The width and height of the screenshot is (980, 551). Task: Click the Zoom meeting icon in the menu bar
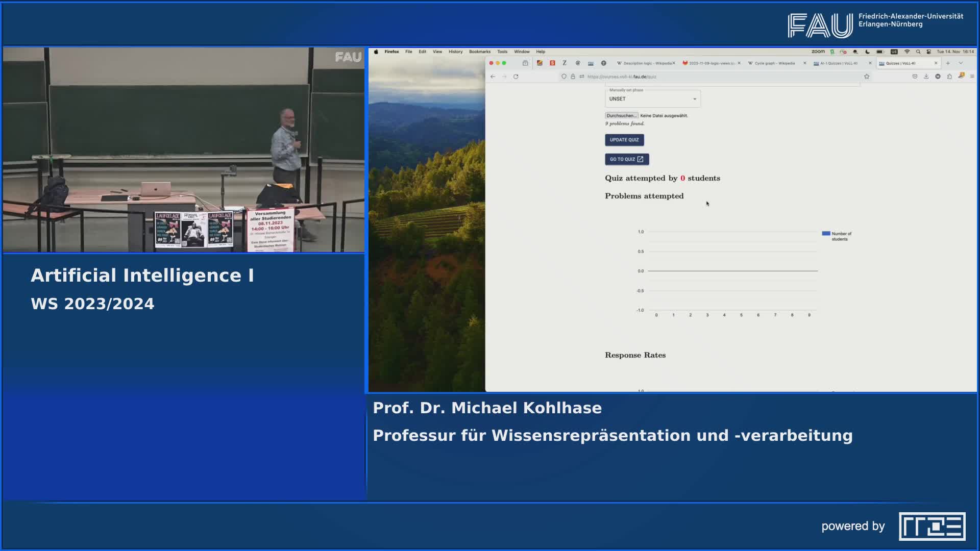click(x=818, y=52)
